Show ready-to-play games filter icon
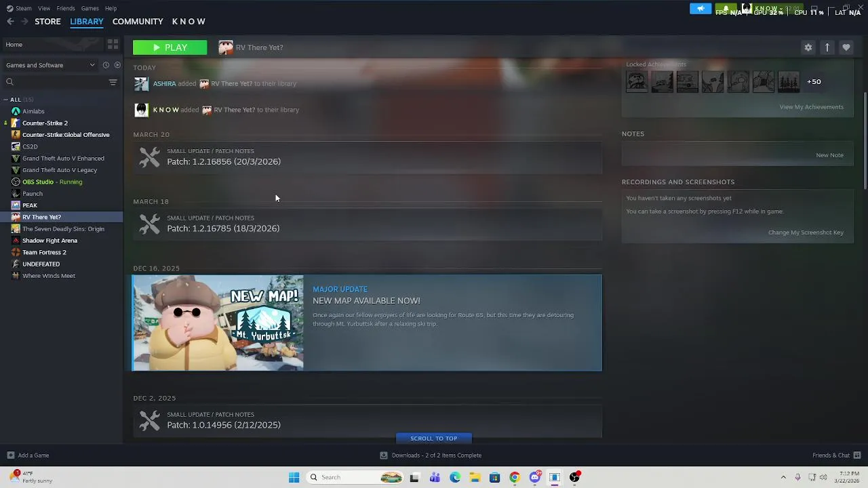This screenshot has height=488, width=868. (x=117, y=65)
